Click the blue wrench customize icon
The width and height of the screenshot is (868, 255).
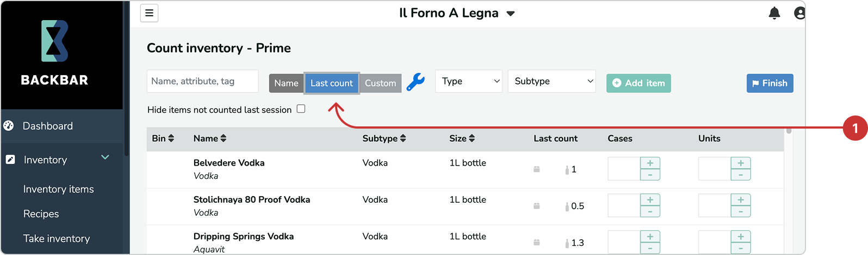(416, 83)
